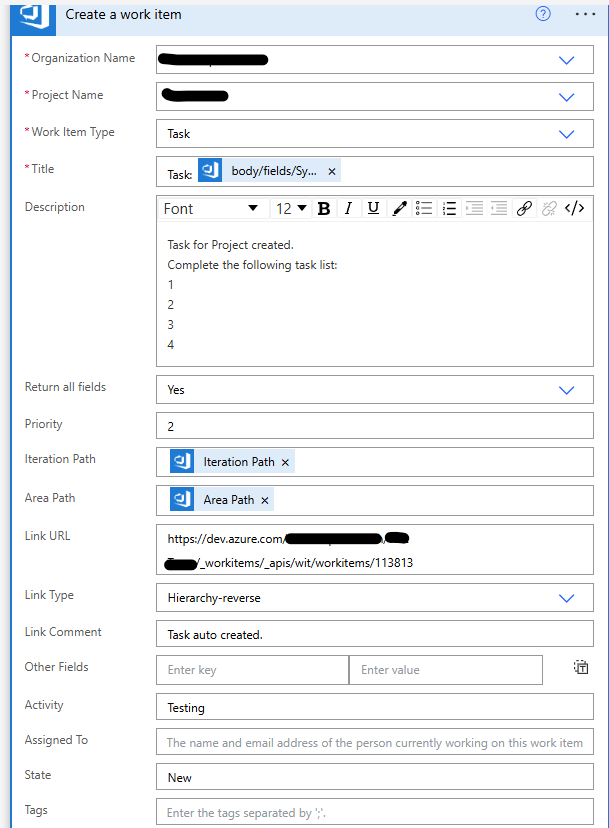Click the Tags input field
609x828 pixels.
tap(374, 812)
